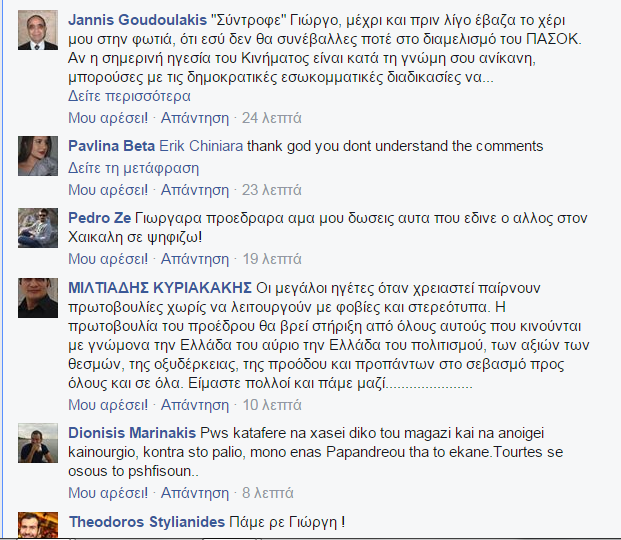
Task: Expand Jannis comment with Δείτε περισσότερα
Action: click(x=129, y=96)
